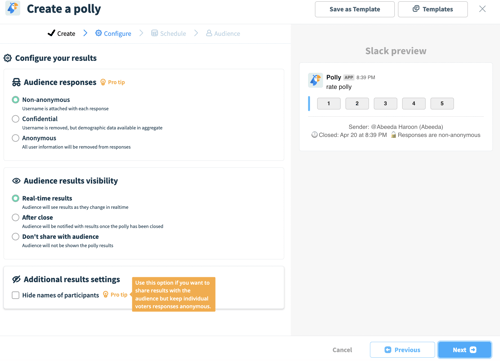Click Save as Template button

(355, 9)
